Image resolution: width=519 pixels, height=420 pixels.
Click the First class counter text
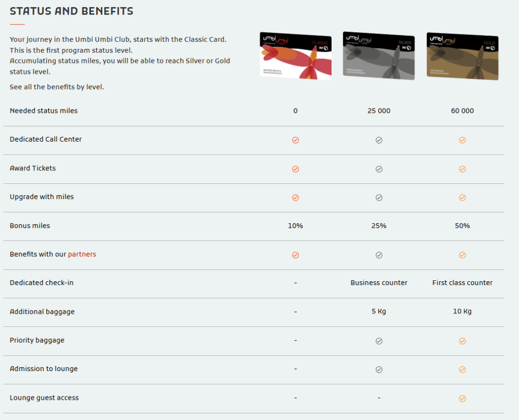462,283
